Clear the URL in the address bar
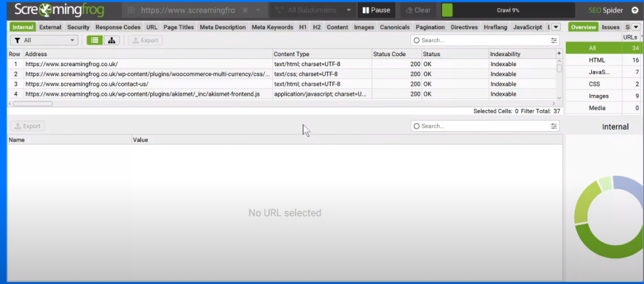This screenshot has width=644, height=284. (x=245, y=10)
